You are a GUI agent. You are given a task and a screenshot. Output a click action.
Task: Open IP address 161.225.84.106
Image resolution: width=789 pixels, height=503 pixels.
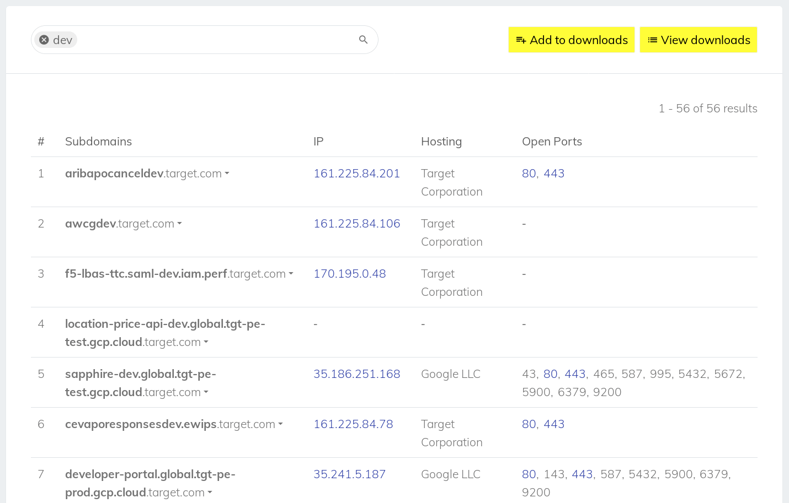[x=357, y=223]
